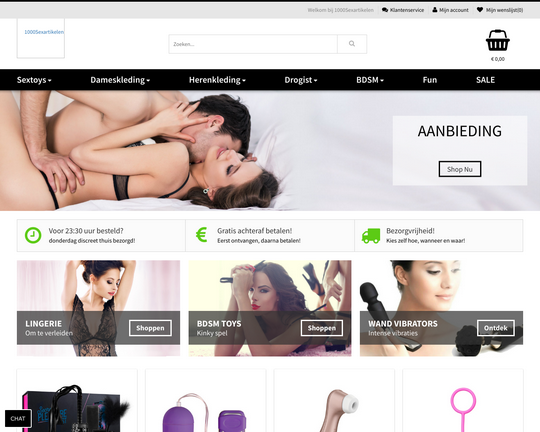
Task: Open the Fun menu item
Action: tap(430, 80)
